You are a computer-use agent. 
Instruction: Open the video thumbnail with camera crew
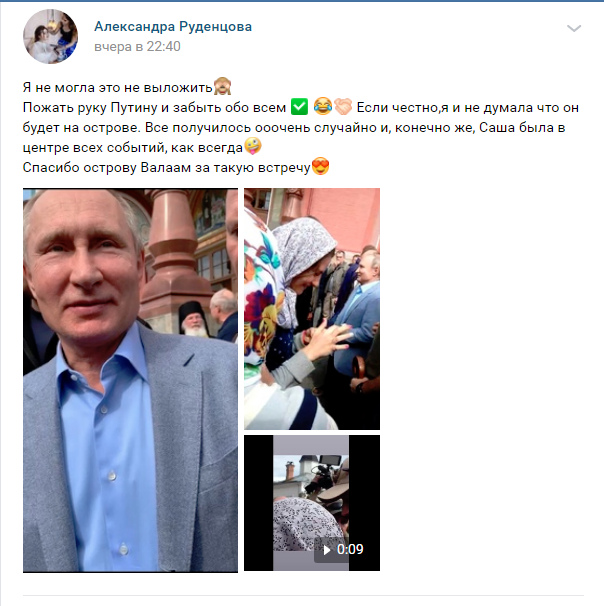click(312, 503)
